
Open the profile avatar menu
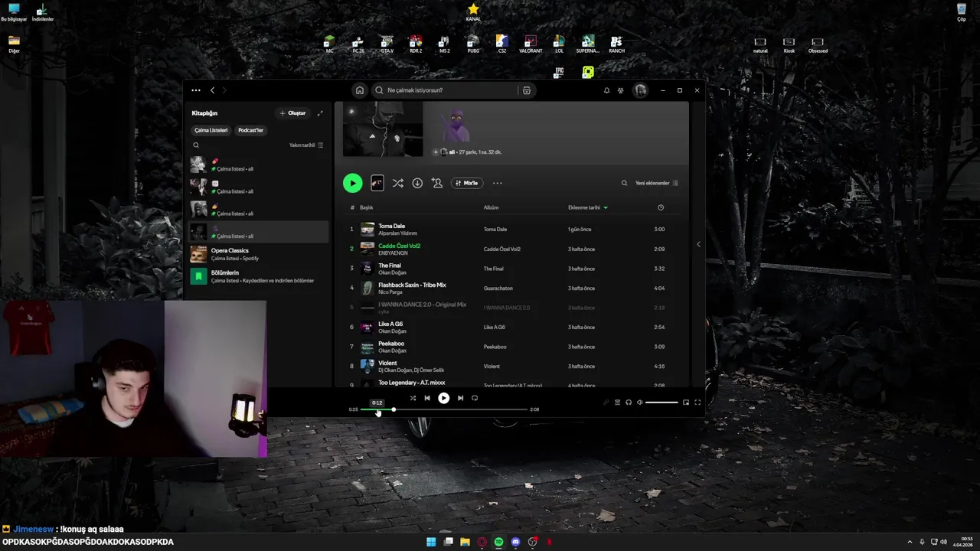(x=641, y=90)
